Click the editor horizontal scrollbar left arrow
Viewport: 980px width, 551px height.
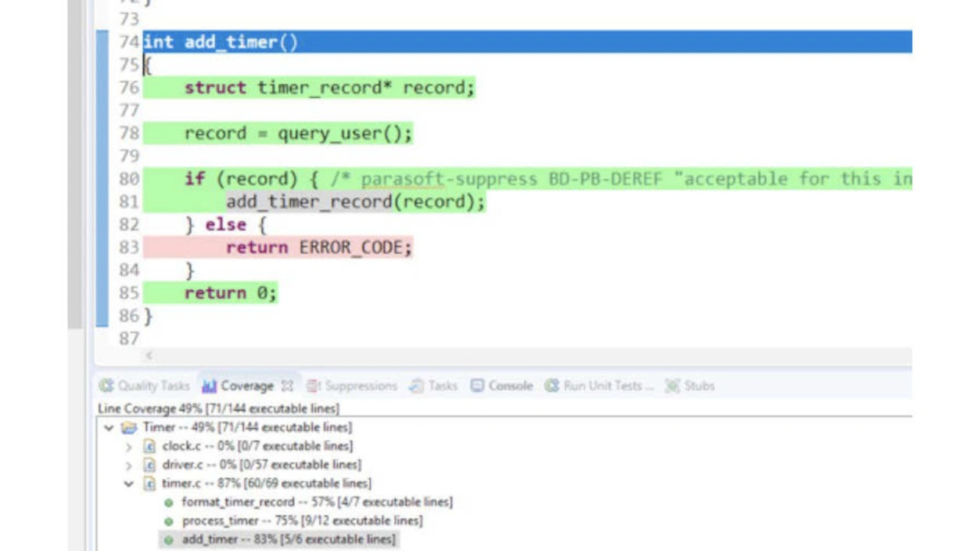coord(149,355)
